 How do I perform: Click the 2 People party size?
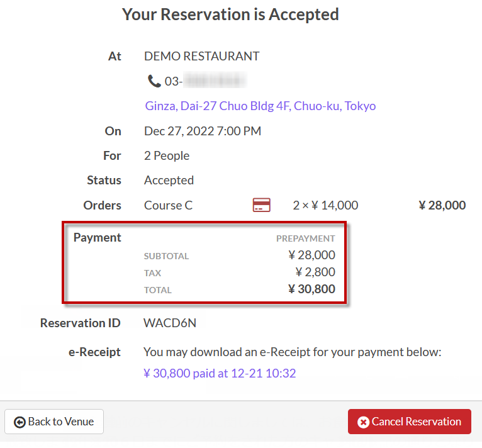pos(167,155)
